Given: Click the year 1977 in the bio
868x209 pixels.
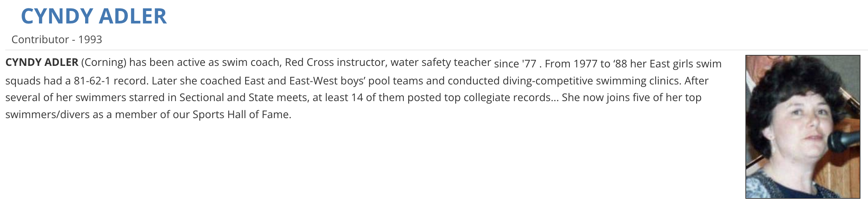Looking at the screenshot, I should pos(585,64).
